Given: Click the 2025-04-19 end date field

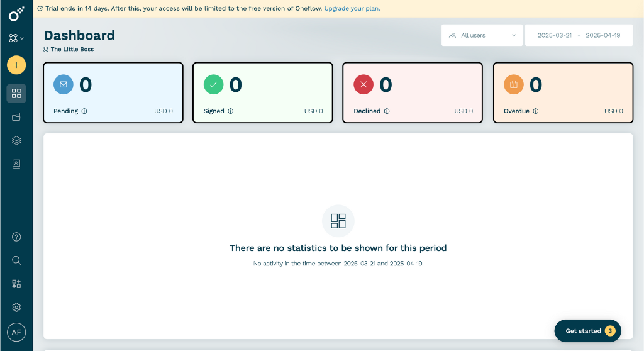Looking at the screenshot, I should click(x=602, y=35).
